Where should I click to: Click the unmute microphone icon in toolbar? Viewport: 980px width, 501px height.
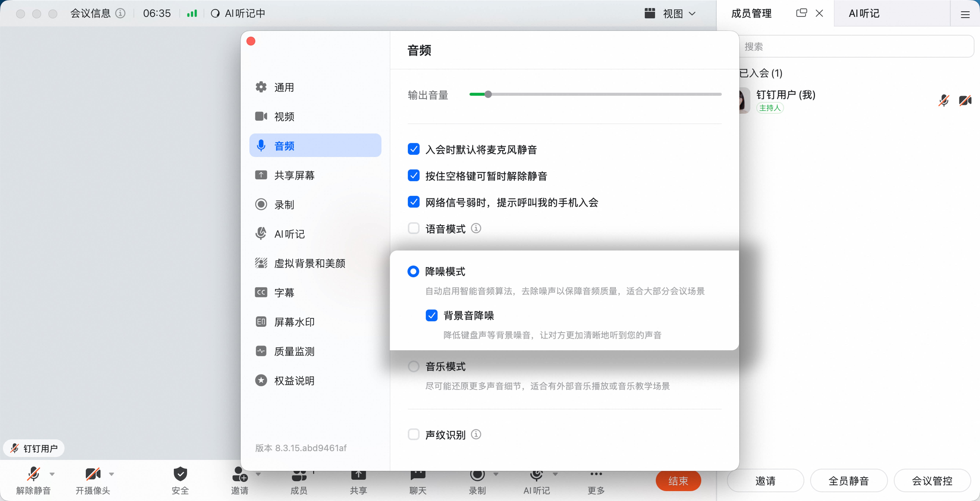pos(34,474)
